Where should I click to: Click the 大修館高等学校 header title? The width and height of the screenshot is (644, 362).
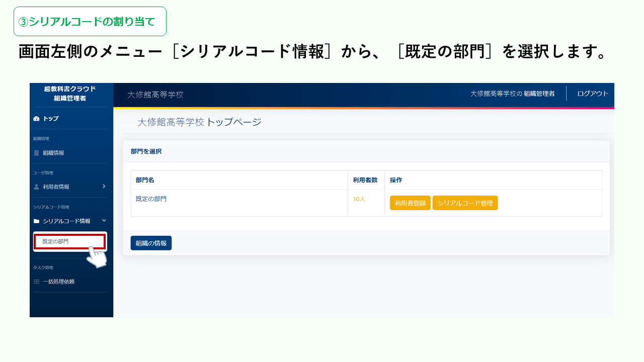[x=155, y=95]
